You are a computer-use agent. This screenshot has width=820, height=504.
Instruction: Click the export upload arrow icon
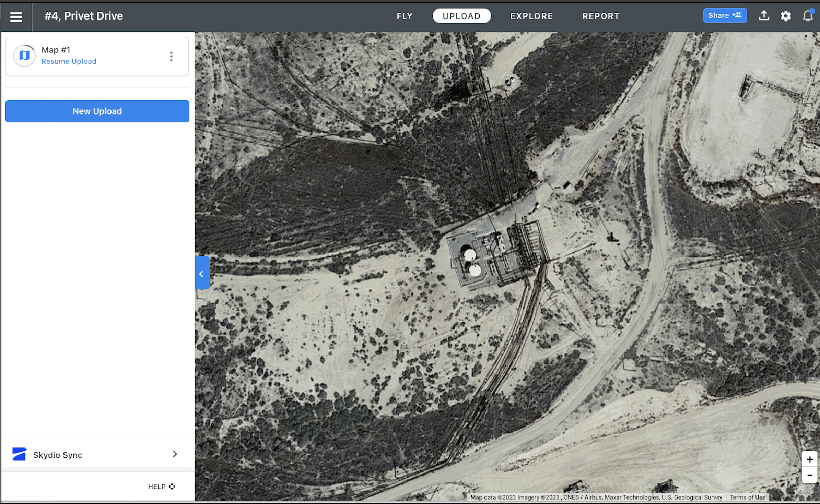click(x=764, y=15)
